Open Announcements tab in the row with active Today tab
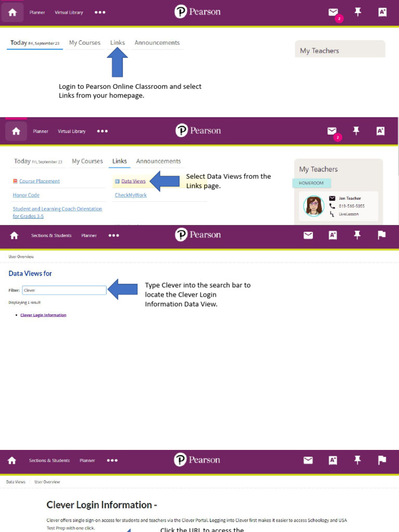 click(157, 43)
